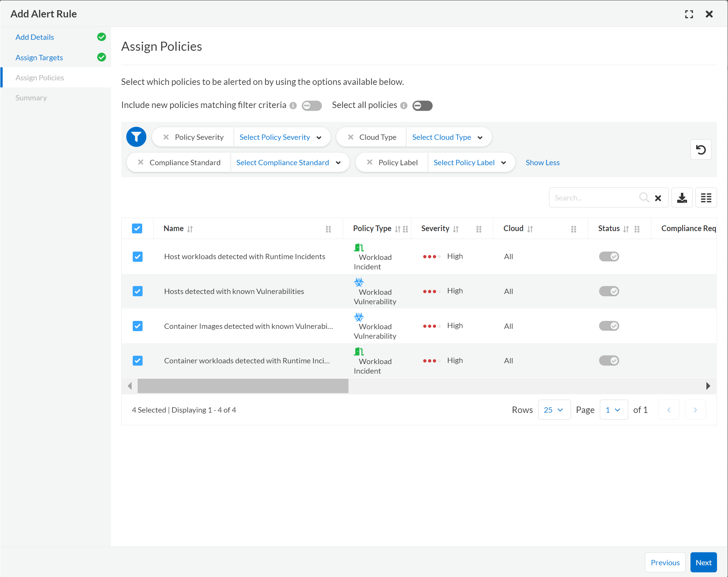Open the Page number dropdown
728x577 pixels.
[x=613, y=410]
